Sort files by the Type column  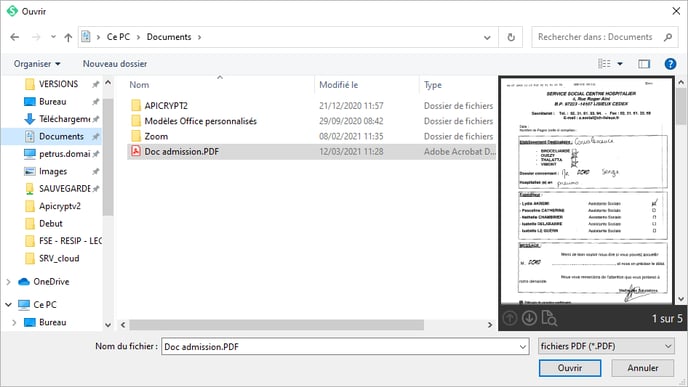(433, 85)
